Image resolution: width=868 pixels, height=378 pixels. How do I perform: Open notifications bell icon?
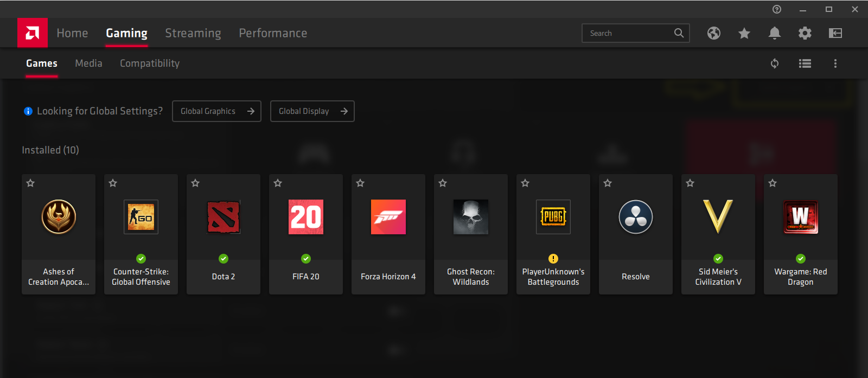775,33
